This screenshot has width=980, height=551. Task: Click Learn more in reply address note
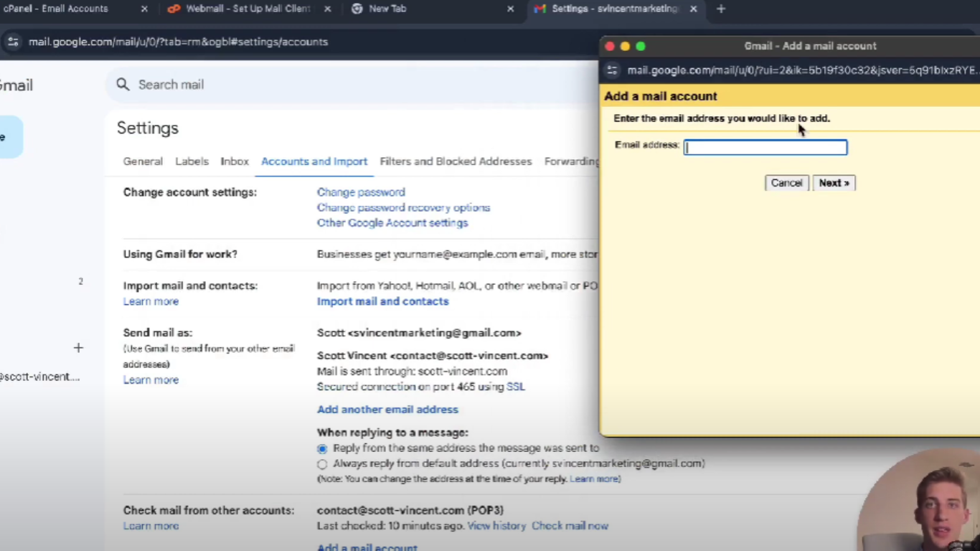coord(595,479)
